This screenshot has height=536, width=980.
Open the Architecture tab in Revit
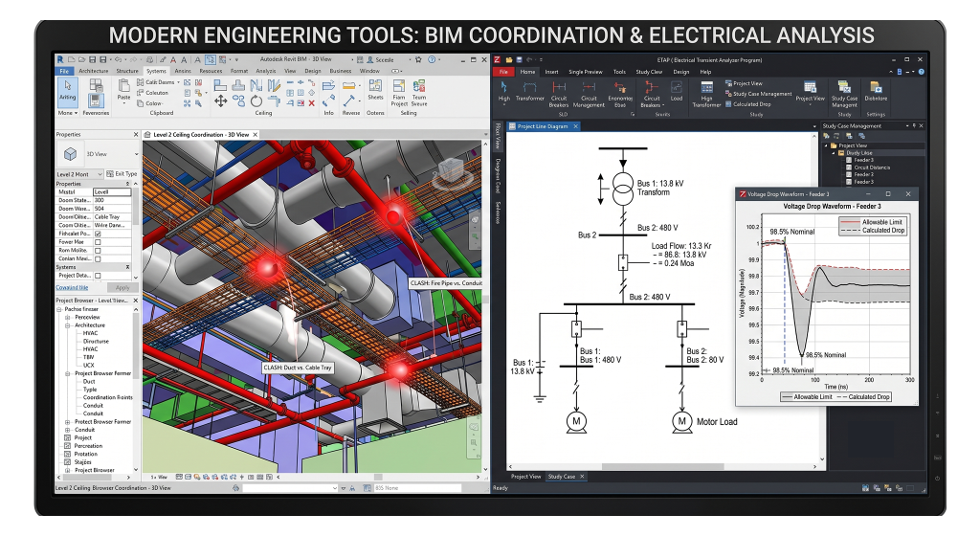pyautogui.click(x=93, y=71)
